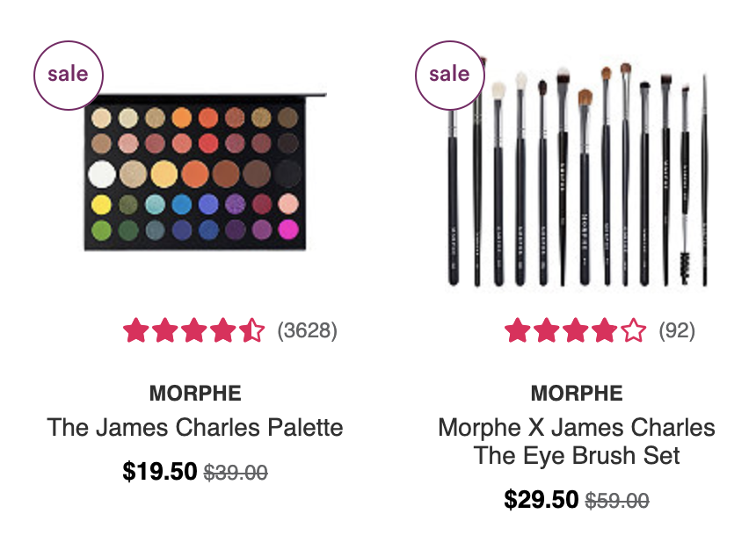Click half-filled fifth star of palette rating
Screen dimensions: 756x550
point(251,330)
